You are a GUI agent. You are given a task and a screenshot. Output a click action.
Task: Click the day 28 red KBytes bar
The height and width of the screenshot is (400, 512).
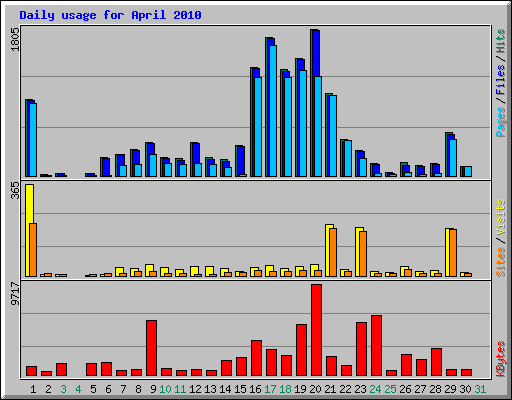pyautogui.click(x=436, y=362)
